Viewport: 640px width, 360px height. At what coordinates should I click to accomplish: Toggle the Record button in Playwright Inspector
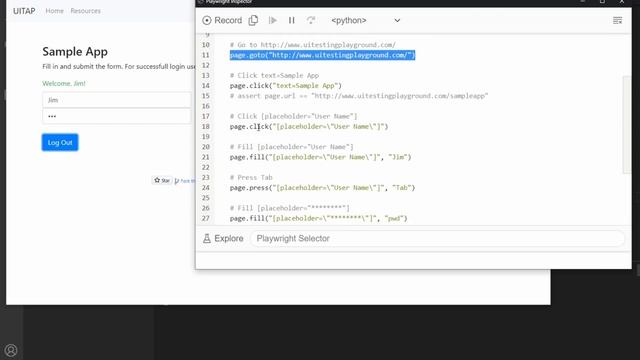[222, 20]
